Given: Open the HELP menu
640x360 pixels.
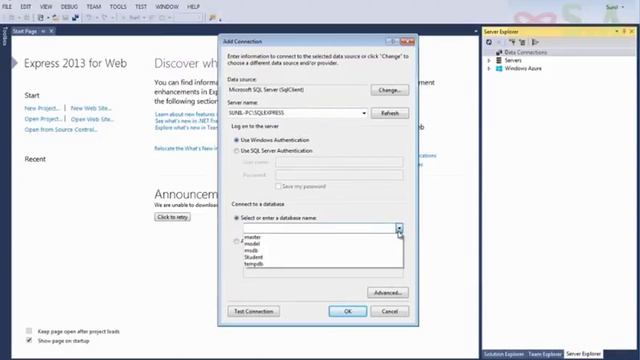Looking at the screenshot, I should tap(193, 7).
